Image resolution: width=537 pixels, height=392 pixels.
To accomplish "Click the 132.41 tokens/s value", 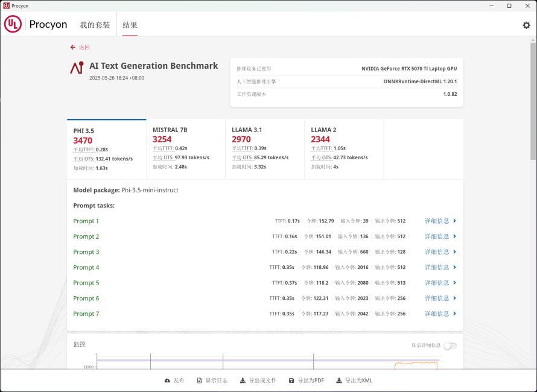I will click(114, 159).
